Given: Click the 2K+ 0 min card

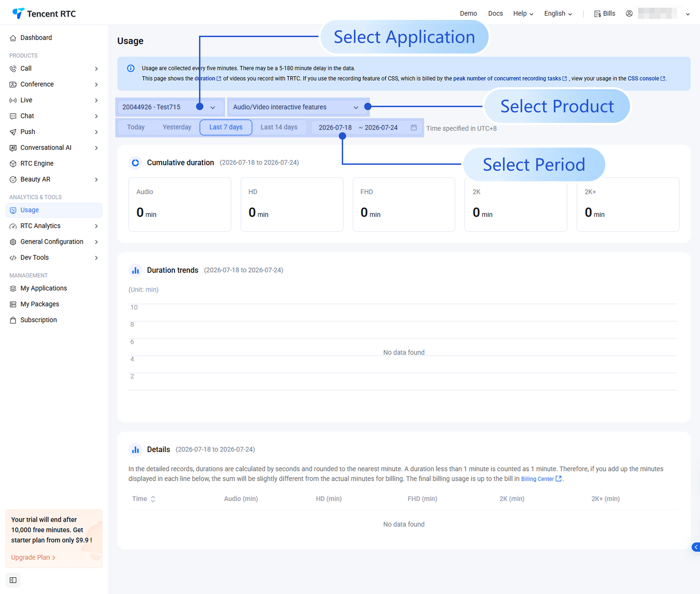Looking at the screenshot, I should 628,205.
